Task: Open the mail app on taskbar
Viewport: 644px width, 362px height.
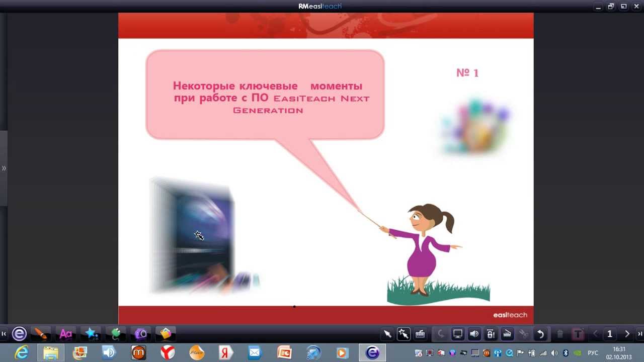Action: 255,353
